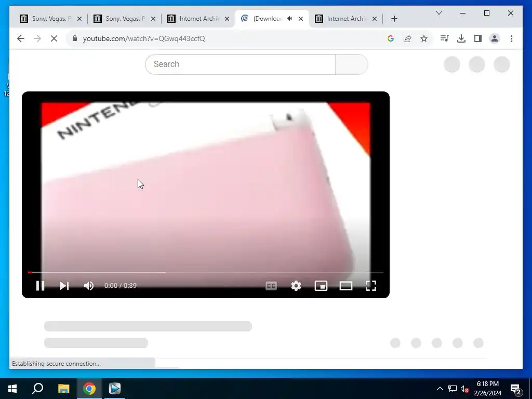
Task: Open network status tray icon
Action: (453, 389)
